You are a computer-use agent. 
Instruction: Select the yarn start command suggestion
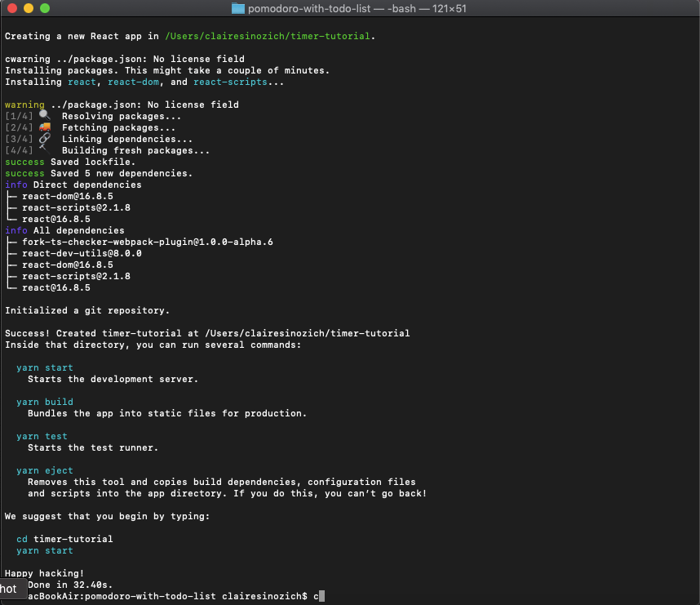(x=44, y=367)
